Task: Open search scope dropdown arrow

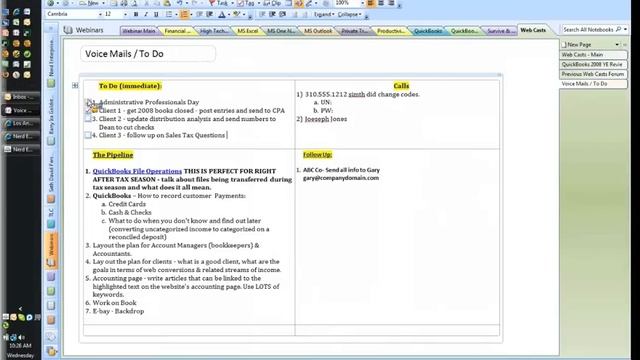Action: [625, 29]
